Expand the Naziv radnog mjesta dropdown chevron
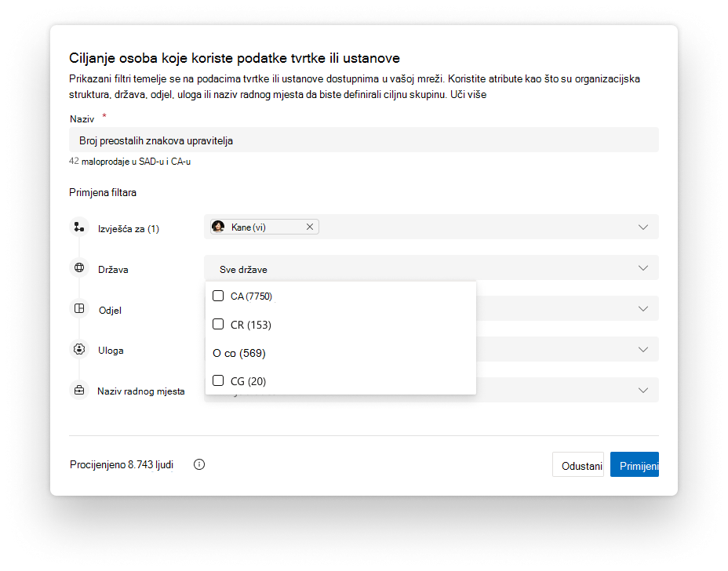Viewport: 728px width, 571px height. (643, 391)
